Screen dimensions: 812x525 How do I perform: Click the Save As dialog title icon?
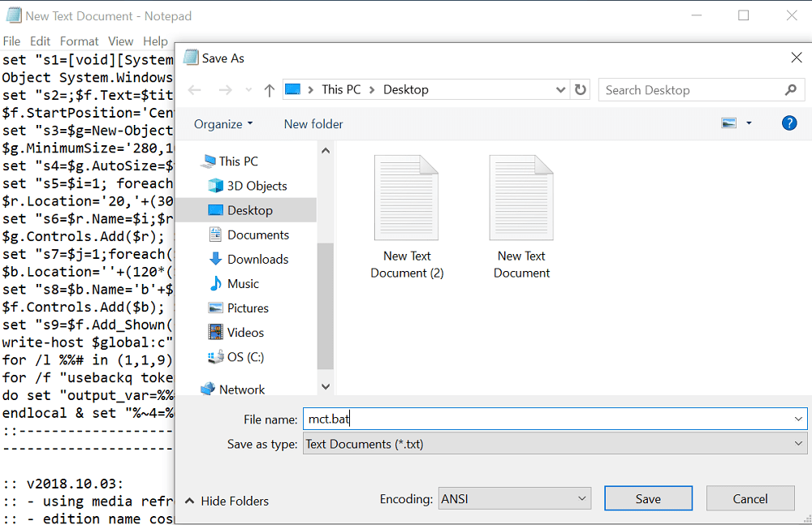pos(191,57)
